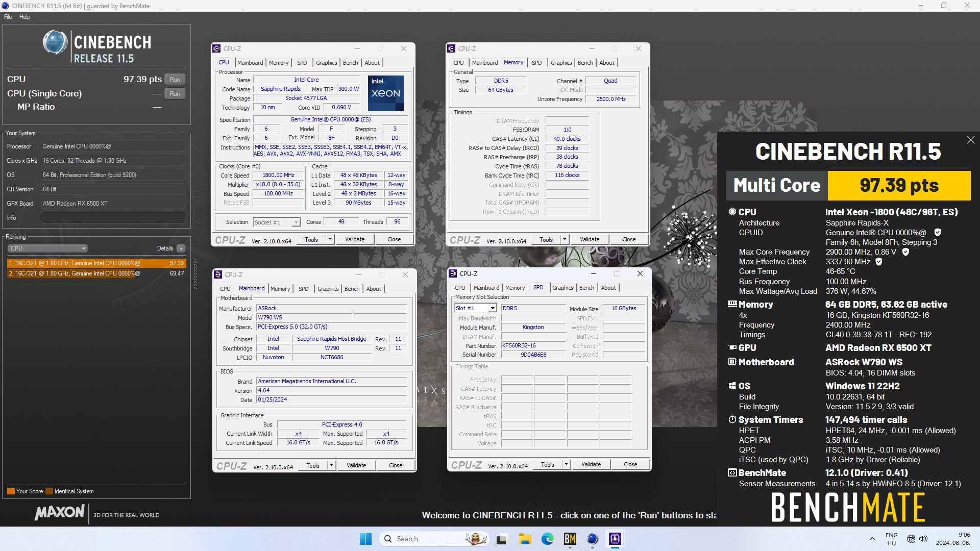
Task: Click the Kingston module manufacturer field
Action: [x=533, y=328]
